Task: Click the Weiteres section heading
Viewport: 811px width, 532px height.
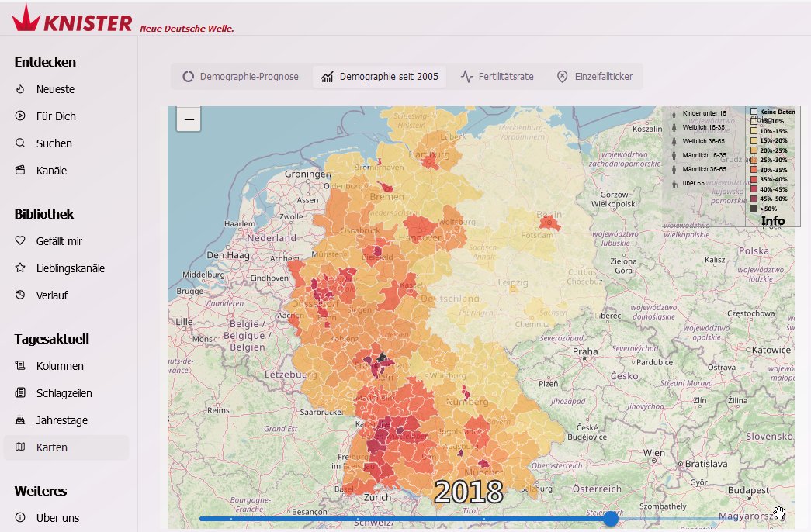Action: 40,491
